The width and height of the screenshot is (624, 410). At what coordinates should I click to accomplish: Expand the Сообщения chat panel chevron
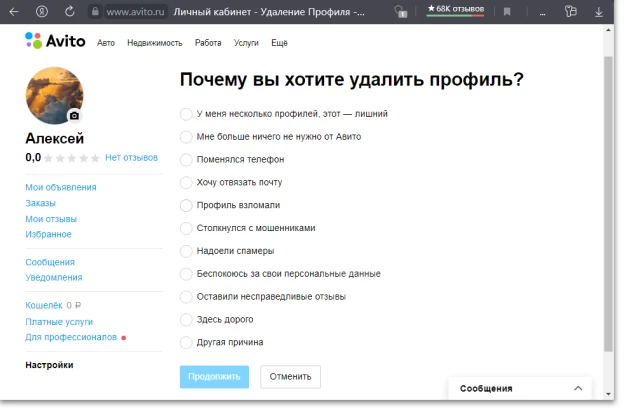tap(578, 389)
